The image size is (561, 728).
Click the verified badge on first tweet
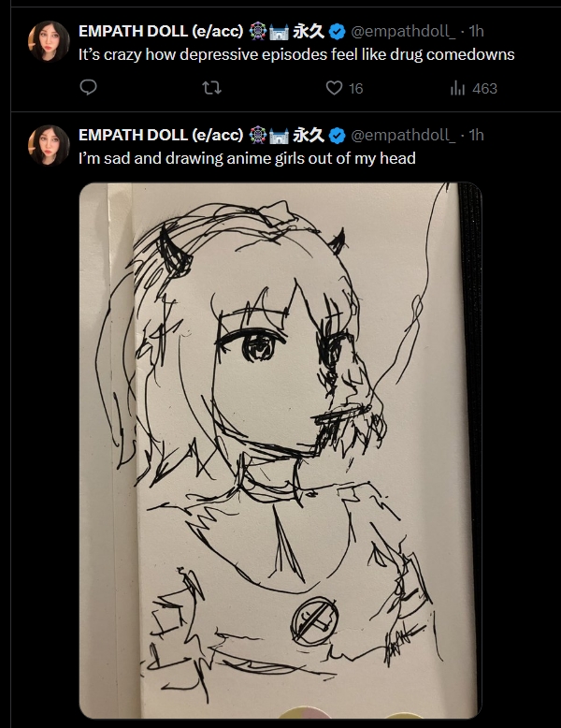338,32
